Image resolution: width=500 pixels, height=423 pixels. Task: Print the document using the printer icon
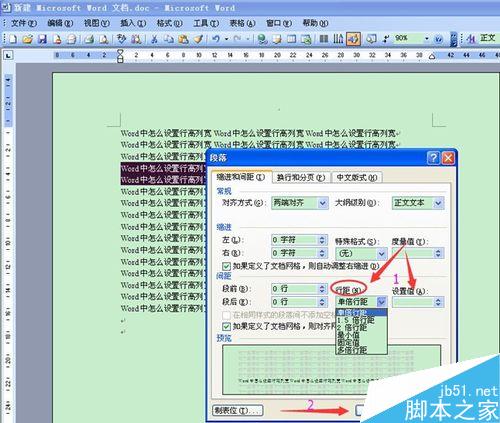tap(89, 39)
